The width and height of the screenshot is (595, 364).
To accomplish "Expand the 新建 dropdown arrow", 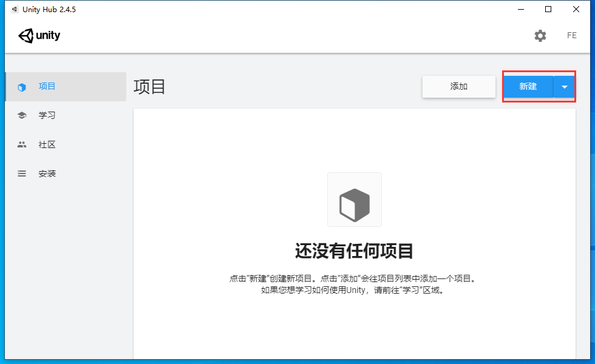I will 564,87.
